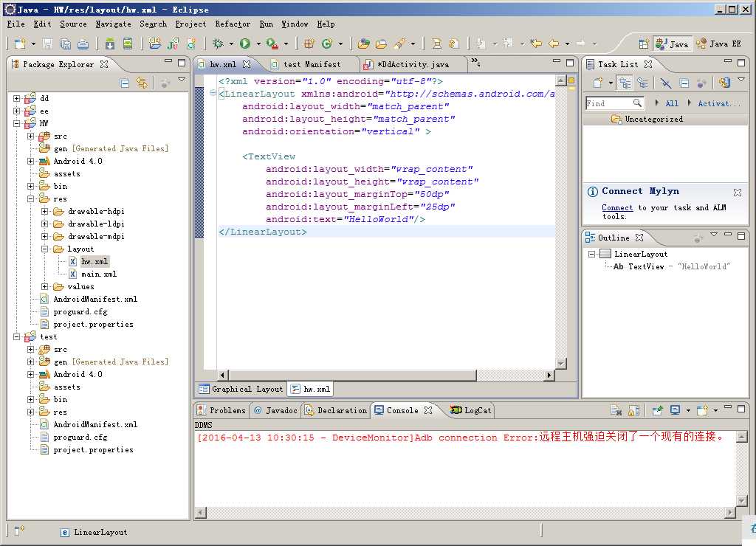The image size is (756, 546).
Task: Click the New wizard toolbar icon
Action: click(x=20, y=44)
